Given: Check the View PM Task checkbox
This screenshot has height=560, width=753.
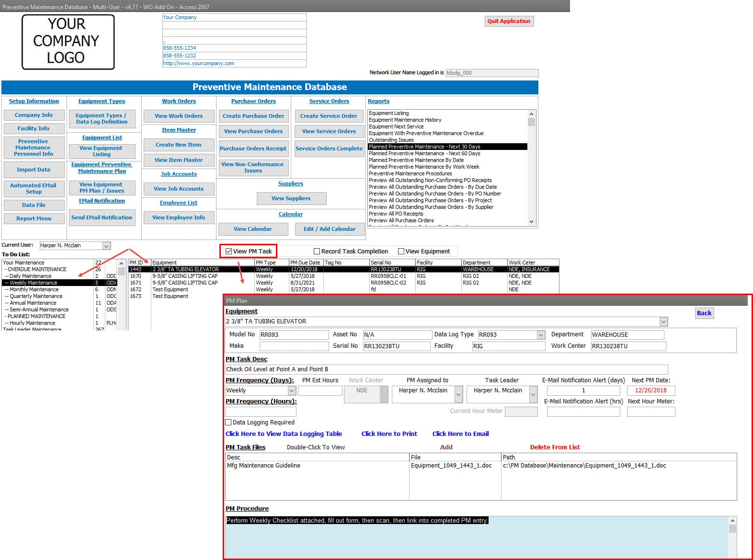Looking at the screenshot, I should 228,251.
